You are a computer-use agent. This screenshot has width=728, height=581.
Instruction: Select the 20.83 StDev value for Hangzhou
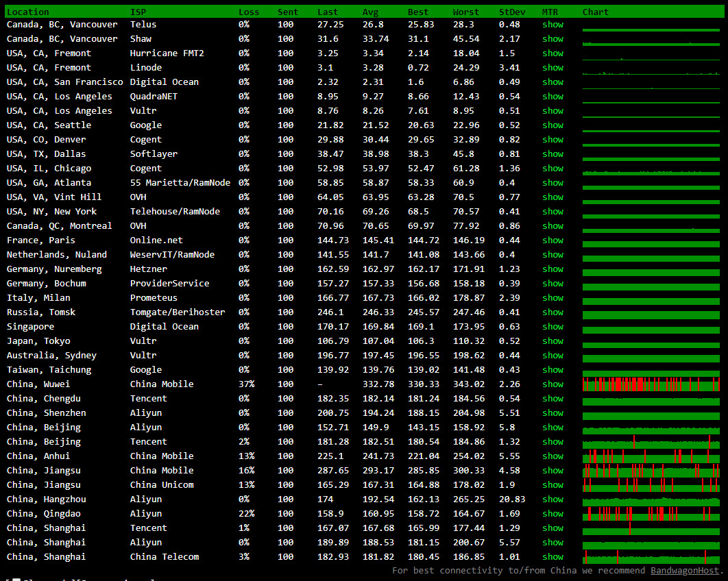point(512,499)
